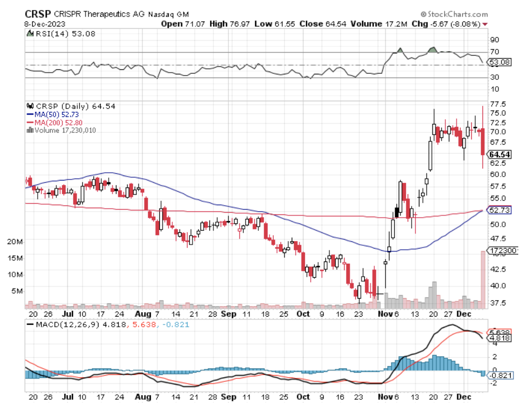Click the last red candlestick on chart
This screenshot has height=420, width=529.
pyautogui.click(x=483, y=142)
